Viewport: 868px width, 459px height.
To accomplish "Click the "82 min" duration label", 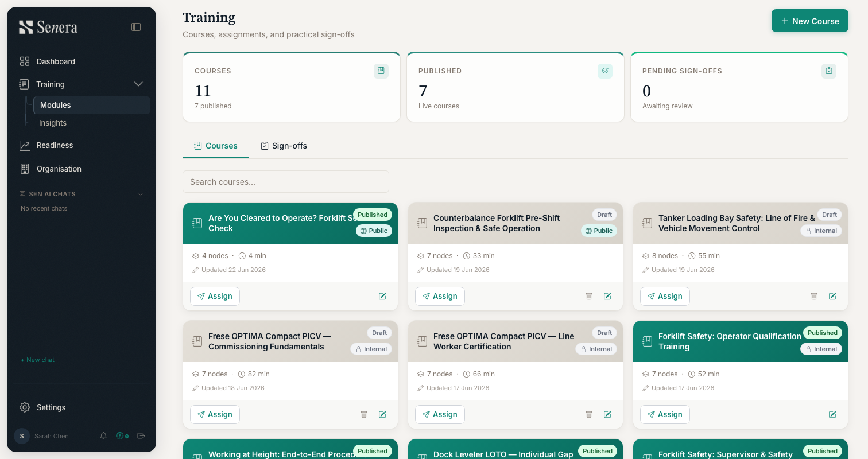I will (x=259, y=374).
